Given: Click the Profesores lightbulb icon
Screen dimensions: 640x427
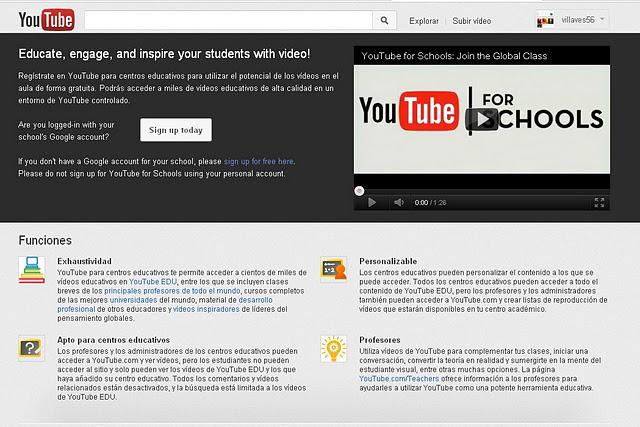Looking at the screenshot, I should click(333, 349).
